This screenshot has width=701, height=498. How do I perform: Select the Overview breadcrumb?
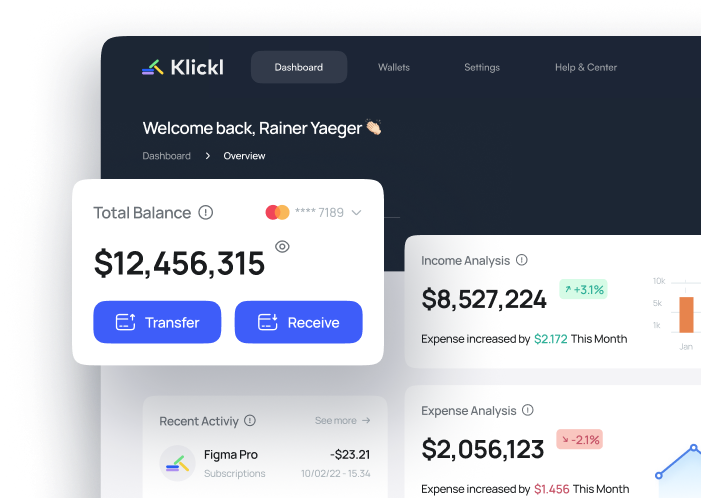pos(244,156)
